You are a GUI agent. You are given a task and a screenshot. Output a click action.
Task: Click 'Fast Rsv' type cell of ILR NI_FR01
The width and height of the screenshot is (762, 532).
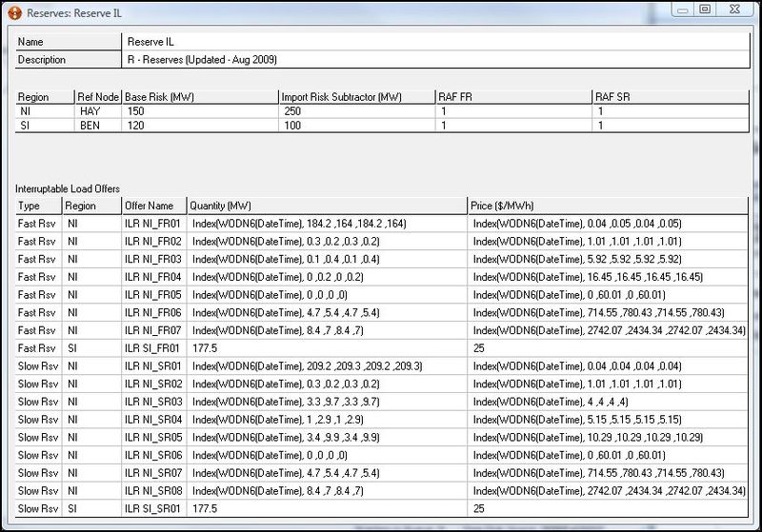coord(38,224)
